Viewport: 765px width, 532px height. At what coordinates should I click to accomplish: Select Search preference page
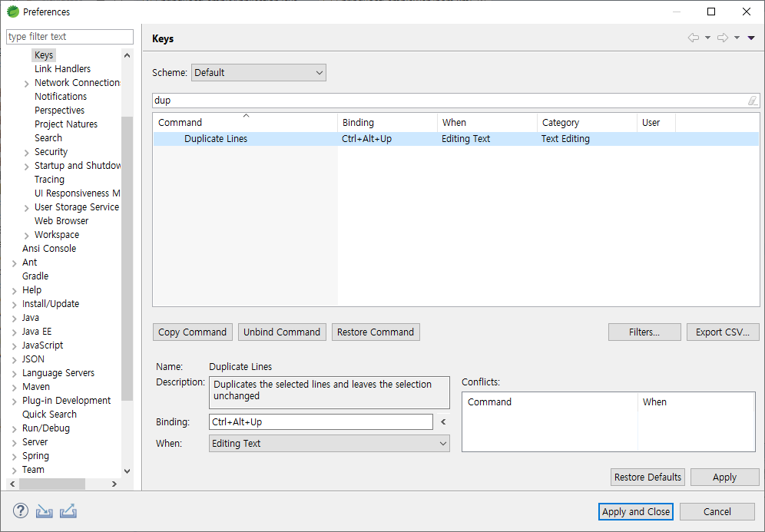pos(48,138)
